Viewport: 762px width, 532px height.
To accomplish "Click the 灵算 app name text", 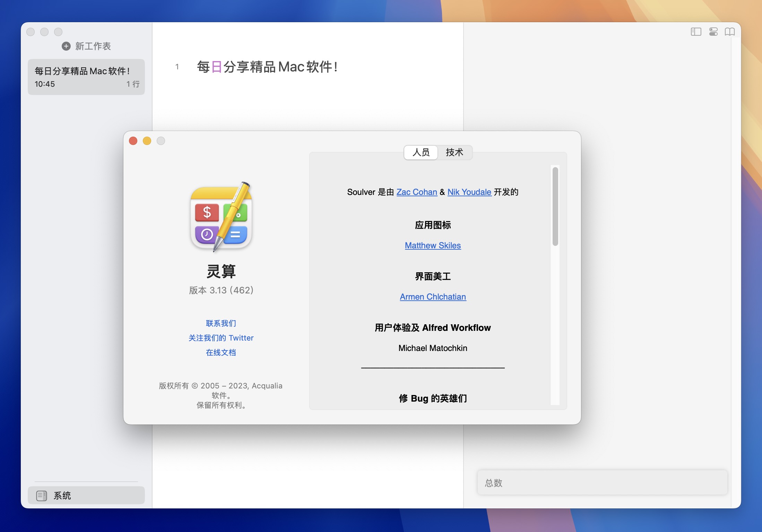I will [x=221, y=271].
